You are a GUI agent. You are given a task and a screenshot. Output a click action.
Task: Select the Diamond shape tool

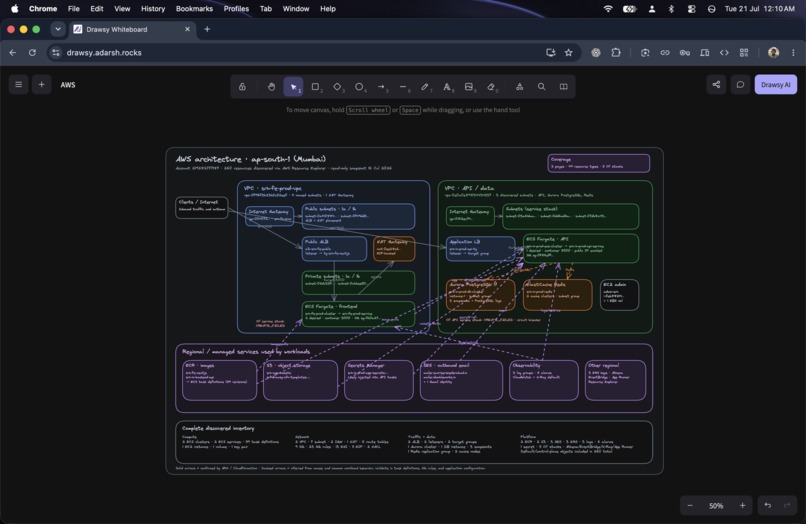point(337,87)
